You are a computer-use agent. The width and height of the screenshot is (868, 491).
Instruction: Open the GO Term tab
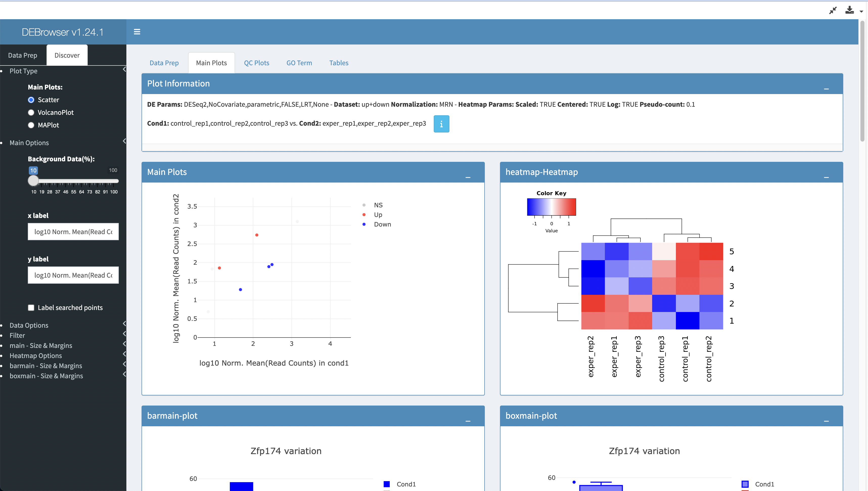pos(299,63)
